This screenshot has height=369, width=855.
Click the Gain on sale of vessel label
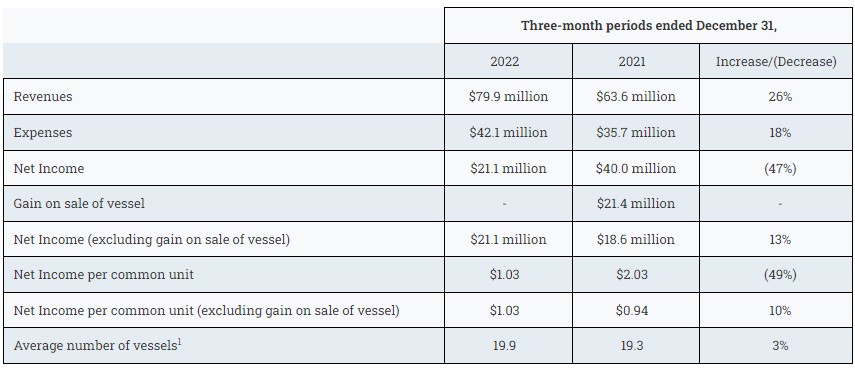coord(80,204)
